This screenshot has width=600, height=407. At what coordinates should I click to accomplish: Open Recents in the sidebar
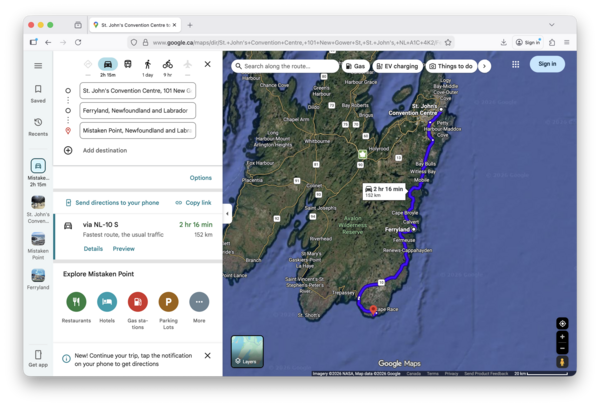[38, 127]
